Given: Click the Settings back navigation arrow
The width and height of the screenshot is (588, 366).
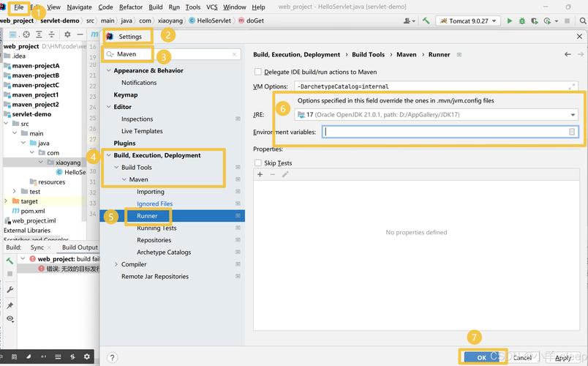Looking at the screenshot, I should pyautogui.click(x=568, y=54).
